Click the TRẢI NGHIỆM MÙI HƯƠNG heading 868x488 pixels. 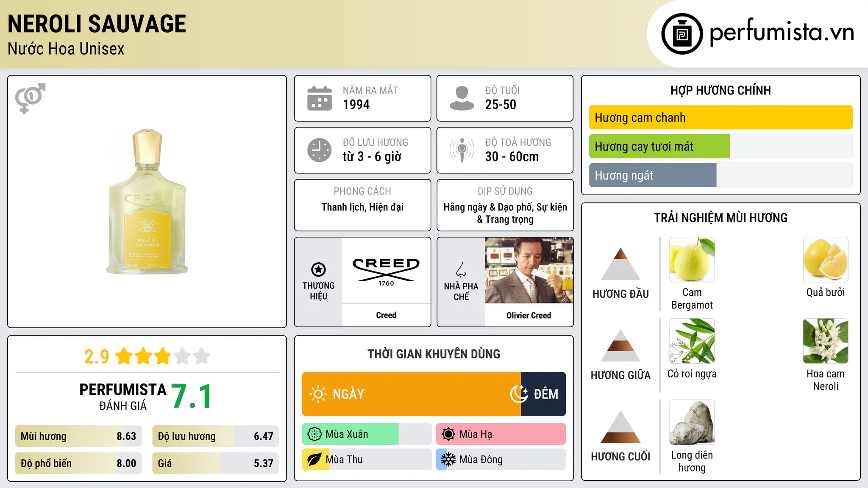pos(721,218)
